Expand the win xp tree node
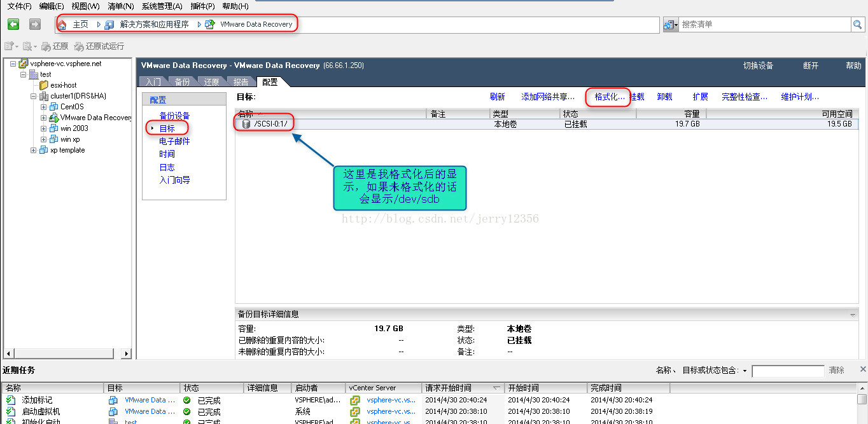Image resolution: width=868 pixels, height=424 pixels. [44, 139]
